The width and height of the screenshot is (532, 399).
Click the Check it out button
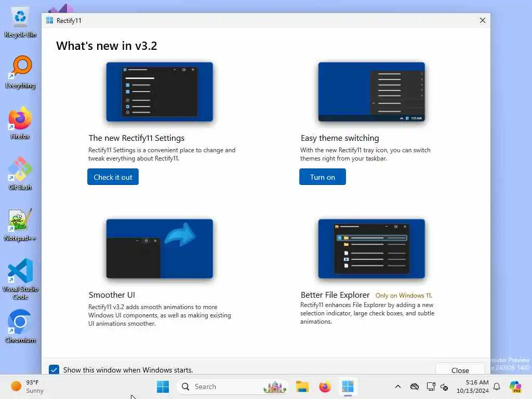[x=113, y=177]
